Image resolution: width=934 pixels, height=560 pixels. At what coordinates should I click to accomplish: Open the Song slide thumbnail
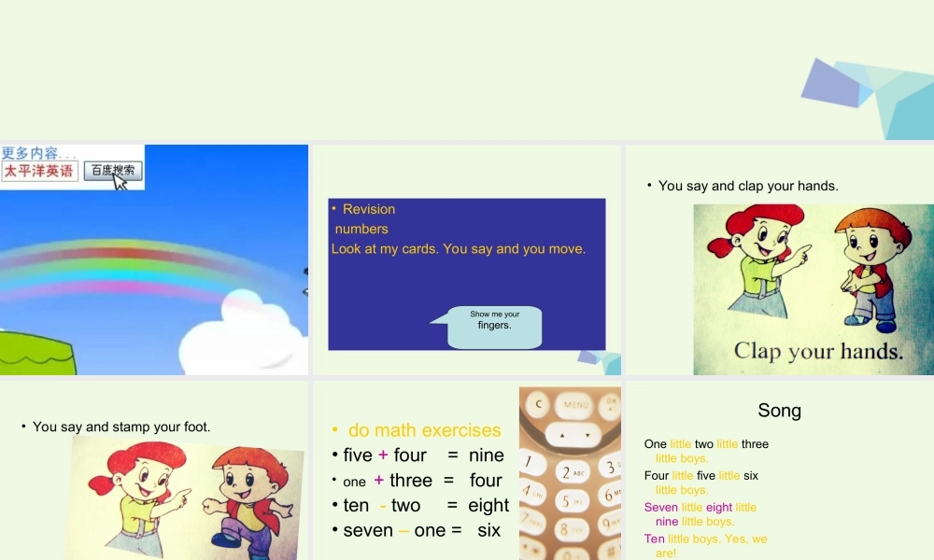point(780,470)
